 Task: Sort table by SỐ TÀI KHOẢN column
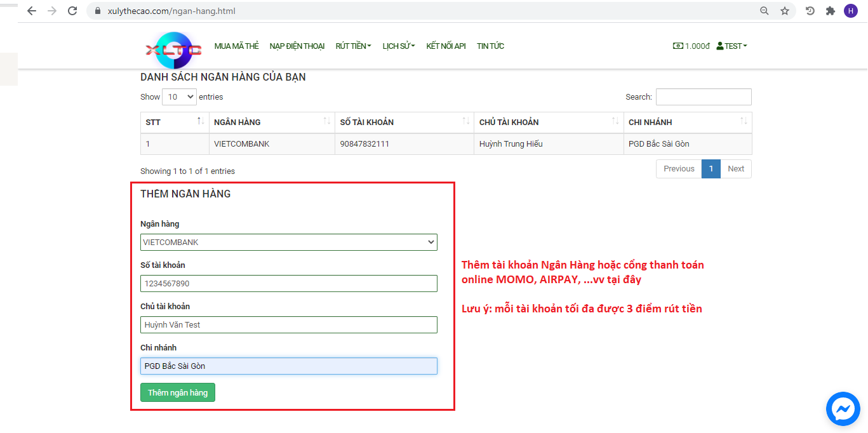(404, 122)
